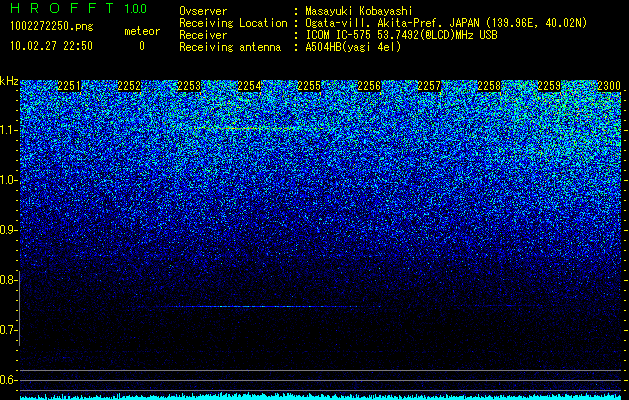This screenshot has height=400, width=629.
Task: Click the 1.0 kHz axis label
Action: (8, 181)
